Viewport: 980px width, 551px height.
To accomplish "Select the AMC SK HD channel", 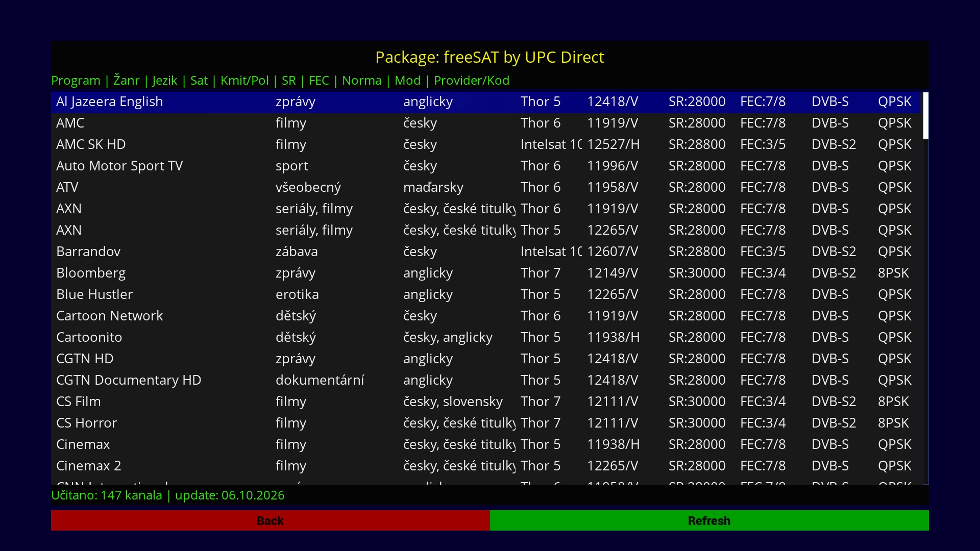I will (485, 144).
